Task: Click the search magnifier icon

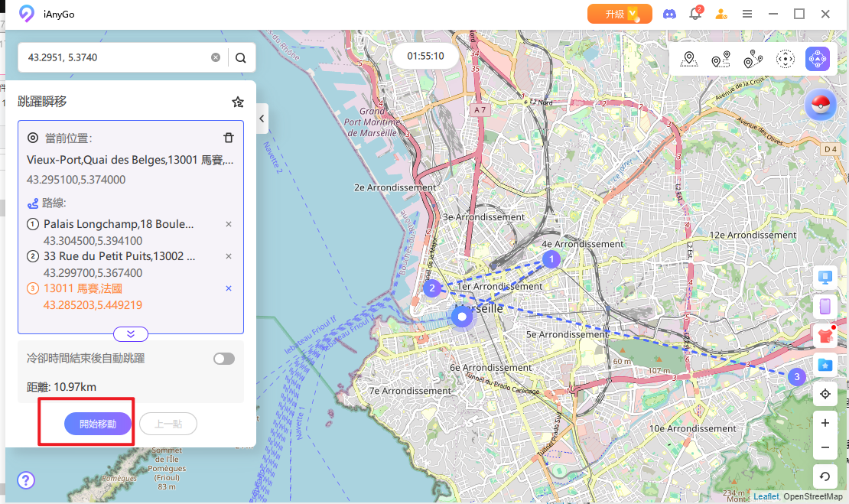Action: point(241,58)
